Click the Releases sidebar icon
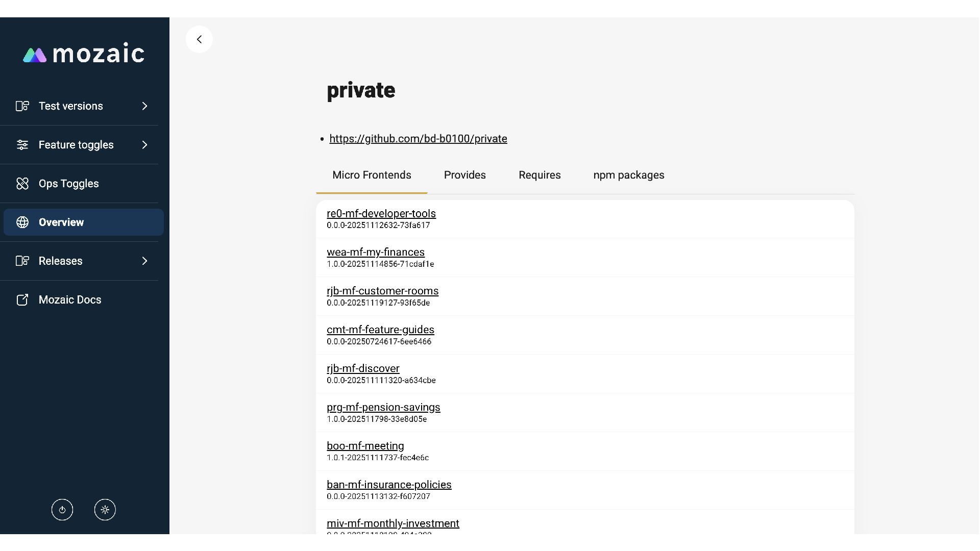The height and width of the screenshot is (551, 980). pos(22,261)
